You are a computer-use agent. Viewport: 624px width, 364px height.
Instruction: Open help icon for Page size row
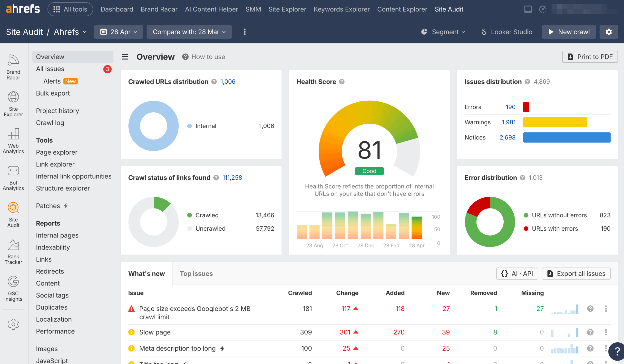[590, 308]
